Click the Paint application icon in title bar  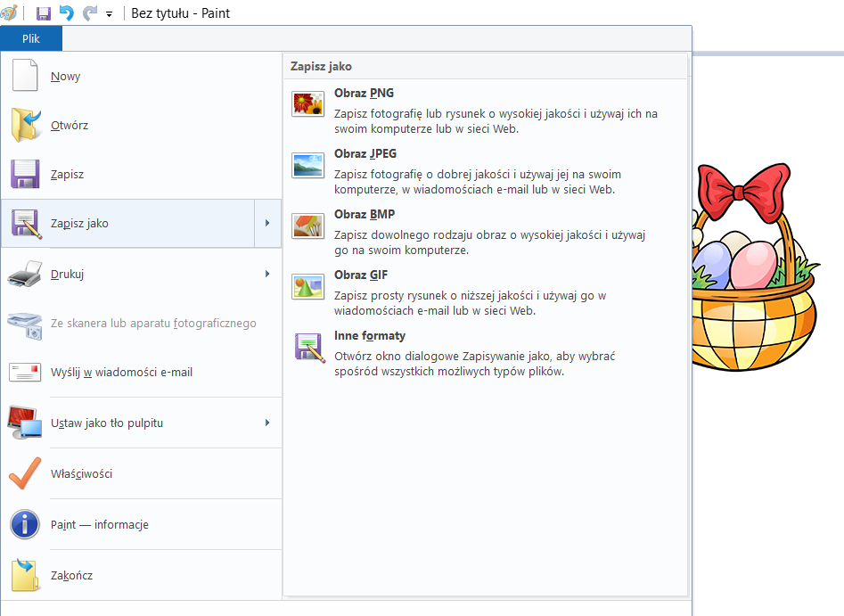[x=9, y=12]
